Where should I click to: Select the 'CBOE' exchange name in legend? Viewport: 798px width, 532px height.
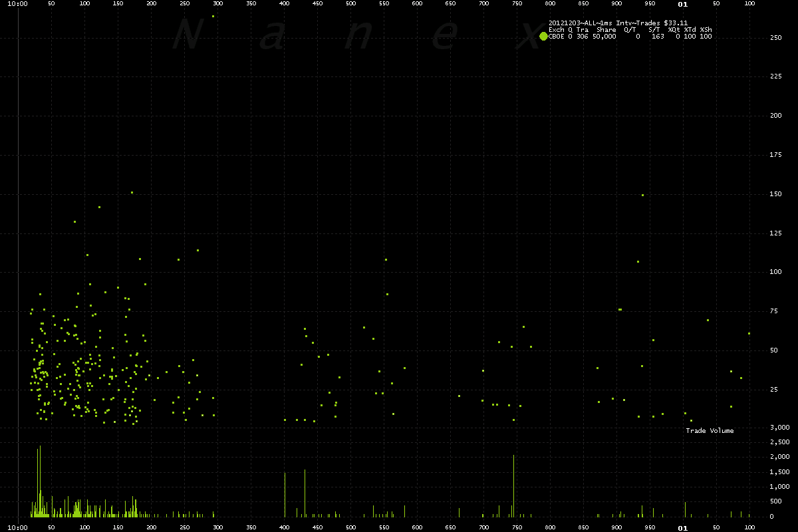point(556,37)
